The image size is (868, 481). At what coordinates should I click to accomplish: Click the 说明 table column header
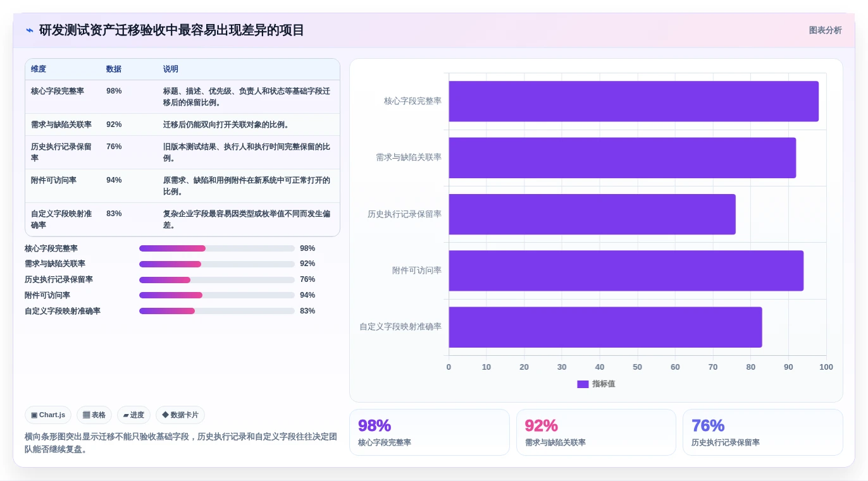(171, 69)
